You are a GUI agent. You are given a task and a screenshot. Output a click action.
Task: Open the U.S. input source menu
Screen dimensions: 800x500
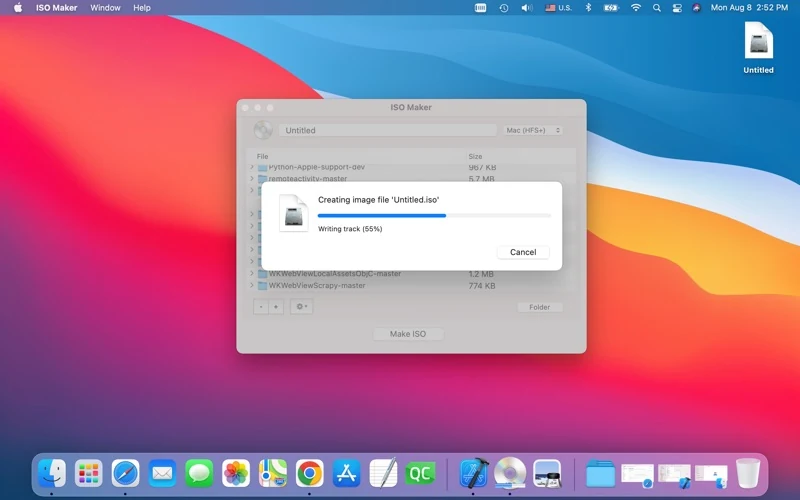(559, 8)
